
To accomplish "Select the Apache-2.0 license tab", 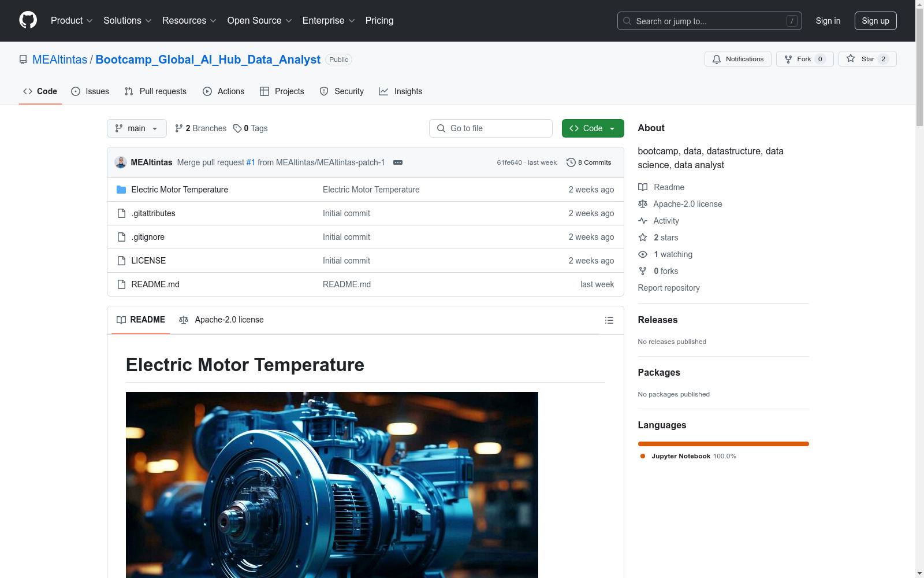I will click(x=221, y=320).
